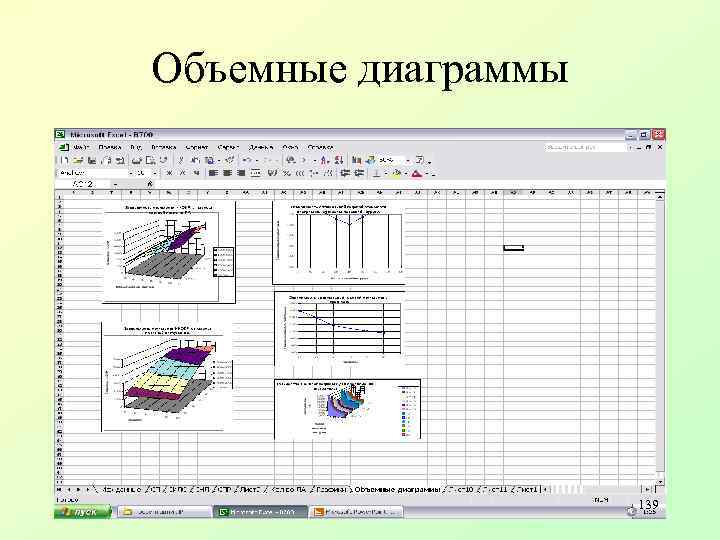Toggle Bold formatting
Screen dimensions: 720x540
coord(169,173)
